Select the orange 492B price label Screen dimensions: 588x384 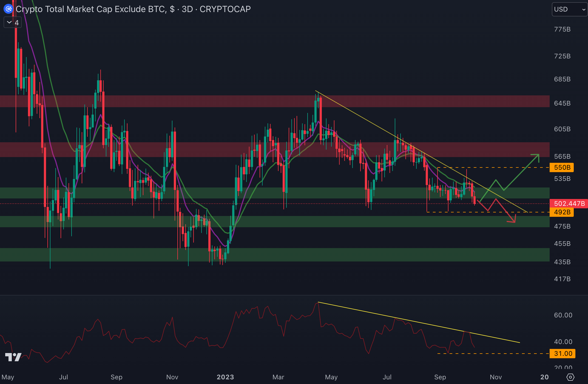click(x=562, y=212)
